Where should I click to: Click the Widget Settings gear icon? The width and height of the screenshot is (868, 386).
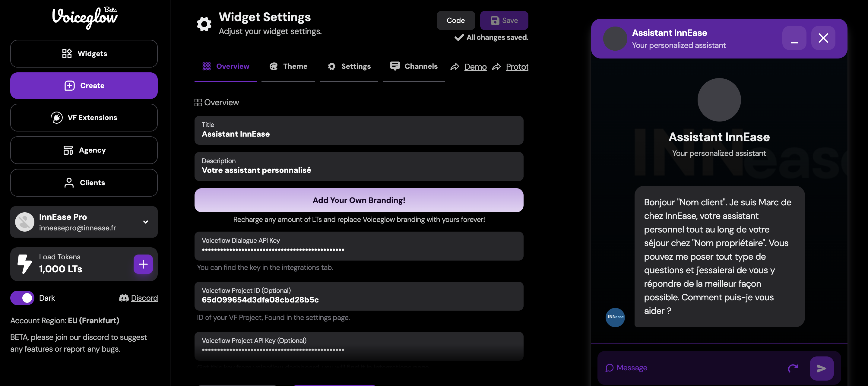pyautogui.click(x=204, y=24)
